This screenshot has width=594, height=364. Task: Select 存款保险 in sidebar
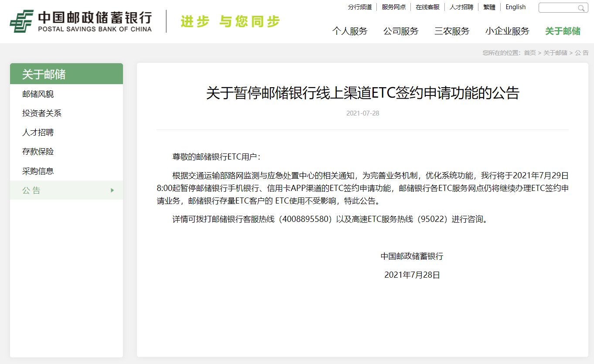tap(66, 152)
